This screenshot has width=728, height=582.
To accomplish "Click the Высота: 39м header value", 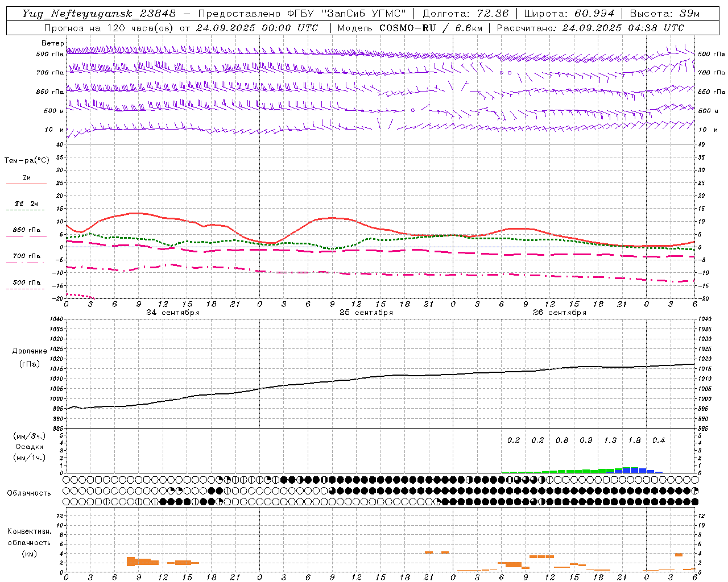I will (665, 14).
